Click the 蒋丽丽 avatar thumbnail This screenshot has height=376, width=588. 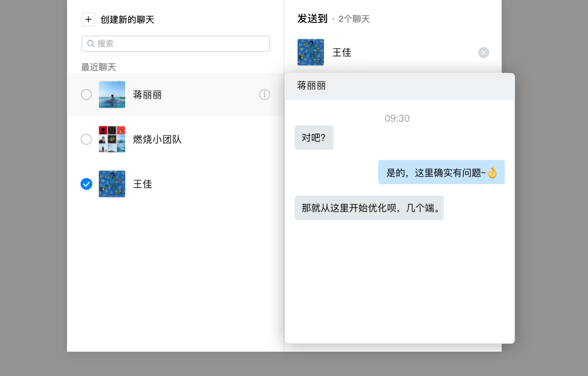coord(112,95)
